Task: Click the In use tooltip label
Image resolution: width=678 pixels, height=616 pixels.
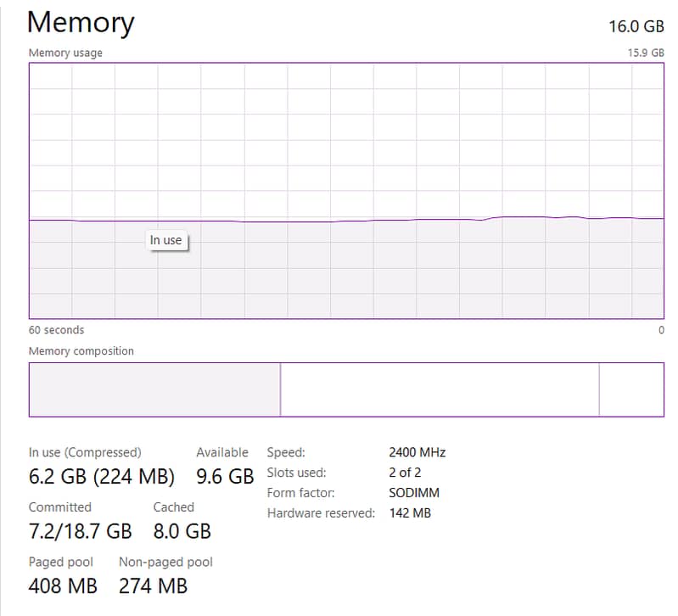Action: pyautogui.click(x=166, y=240)
